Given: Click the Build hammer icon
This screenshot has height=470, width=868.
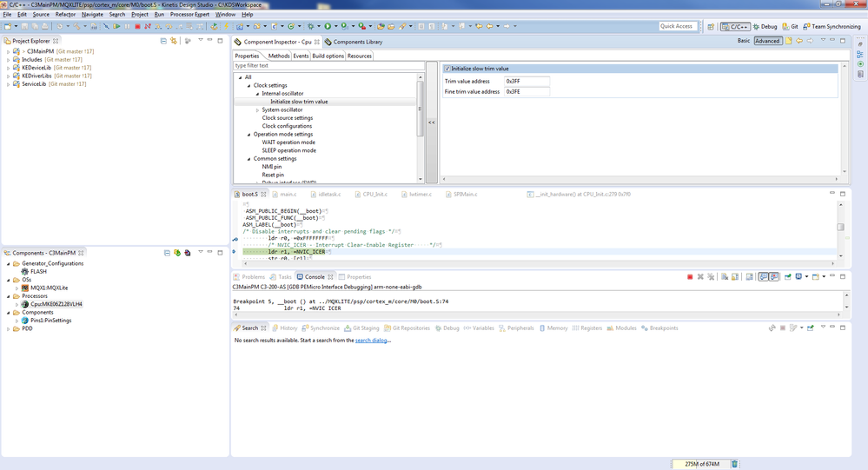Looking at the screenshot, I should pyautogui.click(x=76, y=26).
